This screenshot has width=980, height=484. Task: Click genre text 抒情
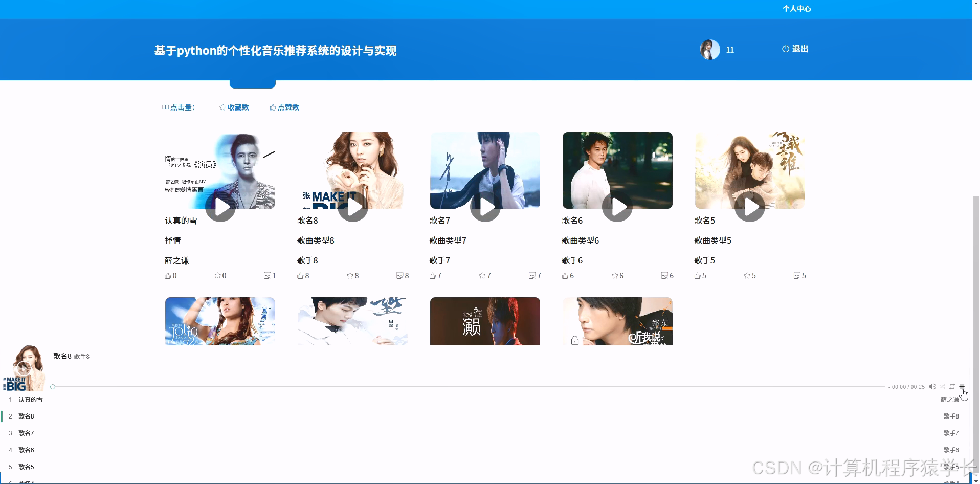pyautogui.click(x=172, y=240)
